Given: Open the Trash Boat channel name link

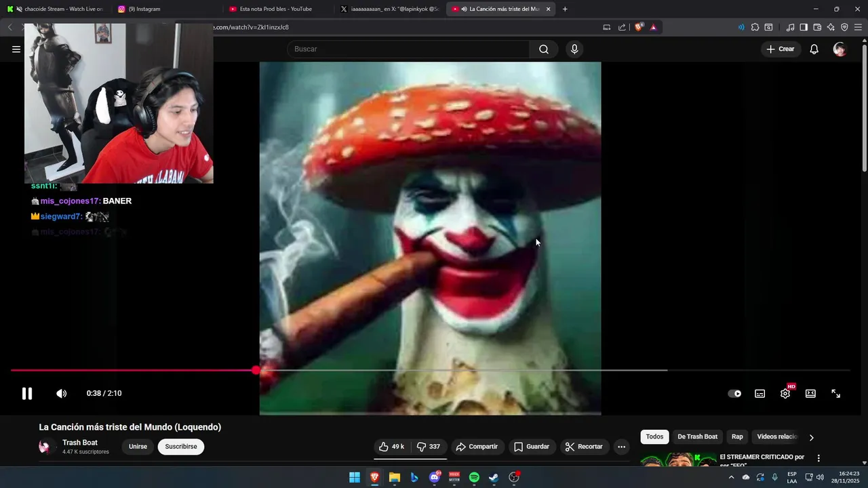Looking at the screenshot, I should tap(80, 443).
